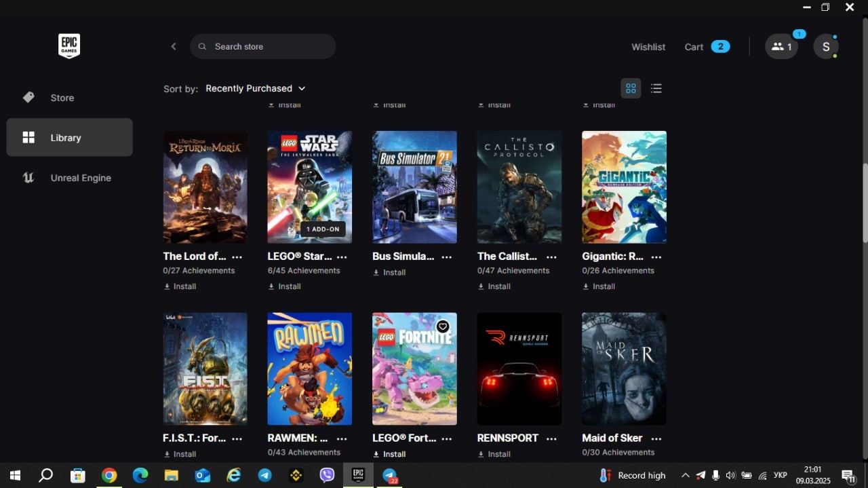Click the heart icon on the LEGO Fortnite cover
The image size is (868, 488).
443,326
